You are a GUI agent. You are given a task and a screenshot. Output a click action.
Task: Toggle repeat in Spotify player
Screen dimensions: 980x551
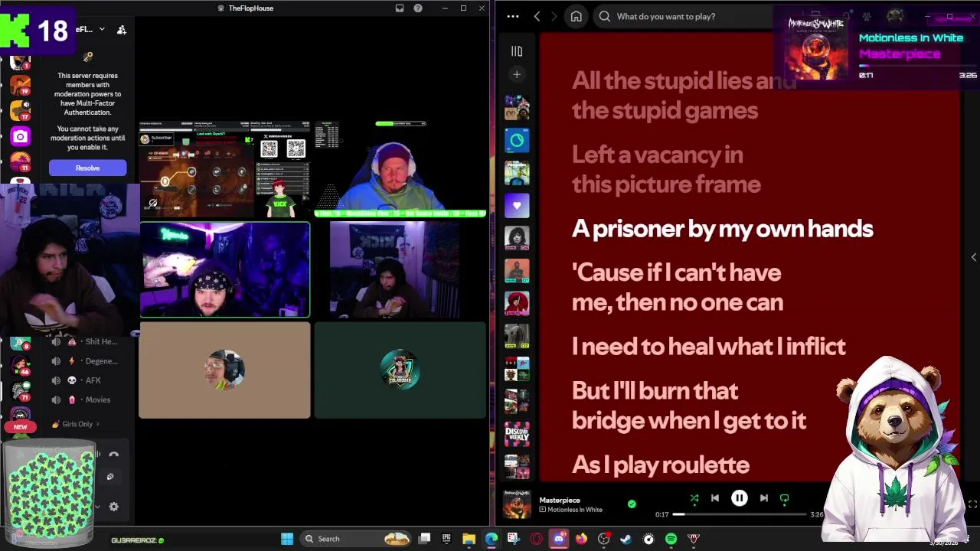click(x=784, y=498)
